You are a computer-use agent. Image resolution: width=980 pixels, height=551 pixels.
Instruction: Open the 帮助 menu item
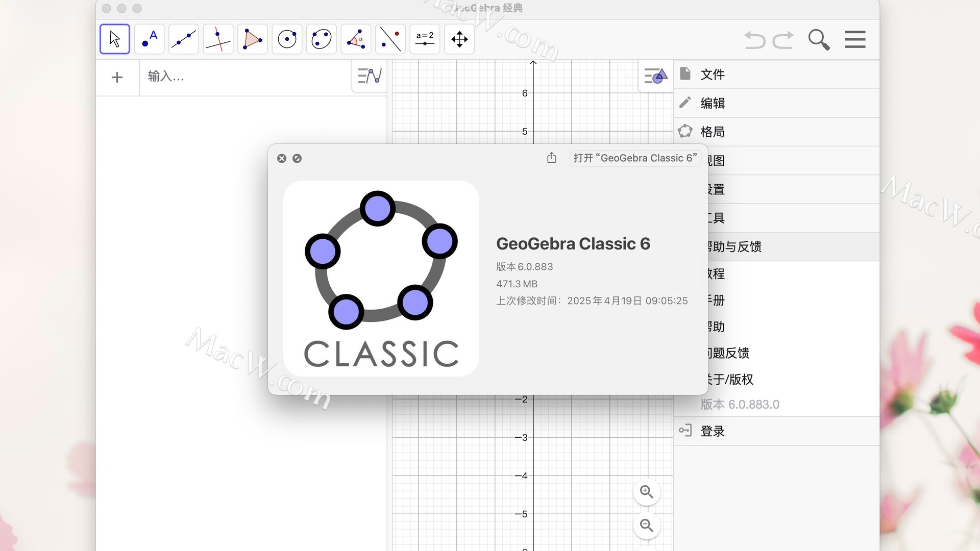tap(793, 327)
